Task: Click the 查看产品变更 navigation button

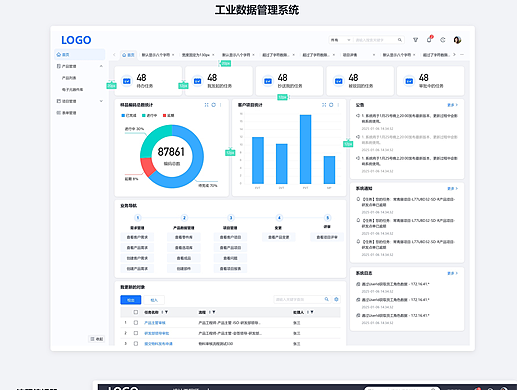Action: 279,237
